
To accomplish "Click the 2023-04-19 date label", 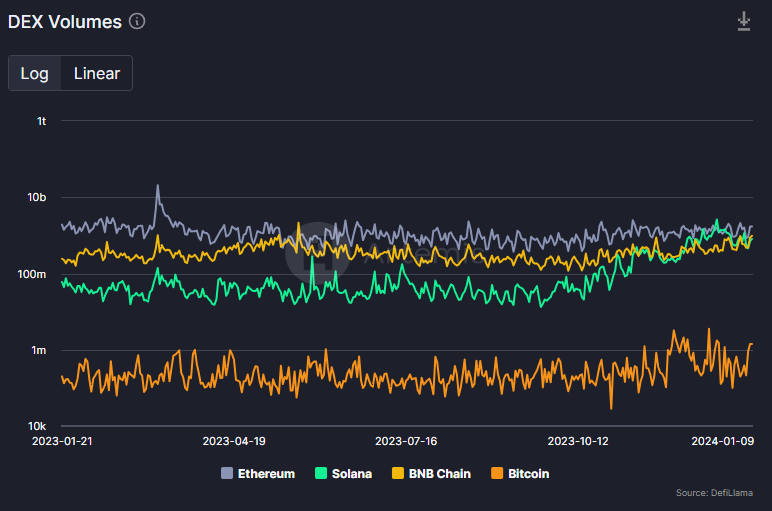I will coord(234,441).
